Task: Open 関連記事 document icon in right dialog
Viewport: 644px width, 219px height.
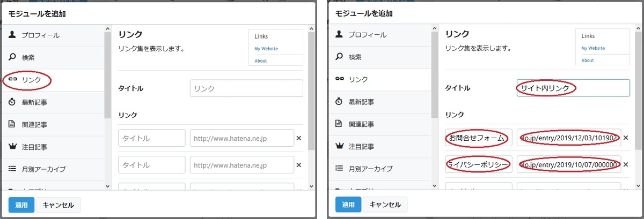Action: [339, 124]
